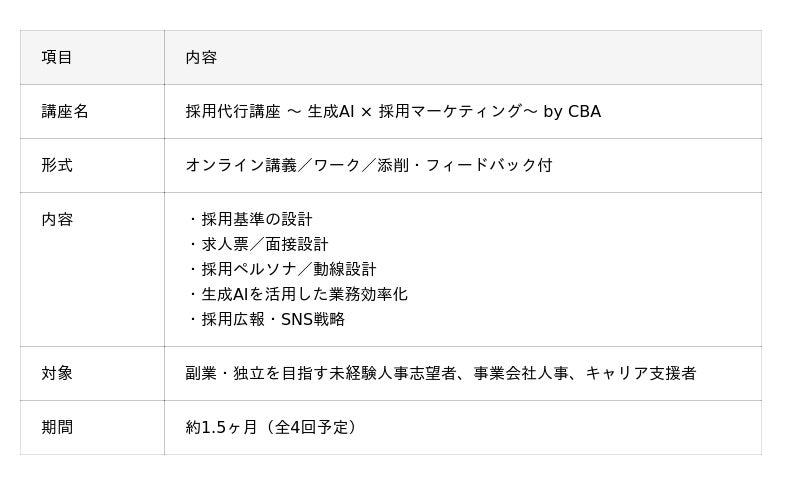Screen dimensions: 800x485
Task: Select the 講座名 row label
Action: (65, 112)
